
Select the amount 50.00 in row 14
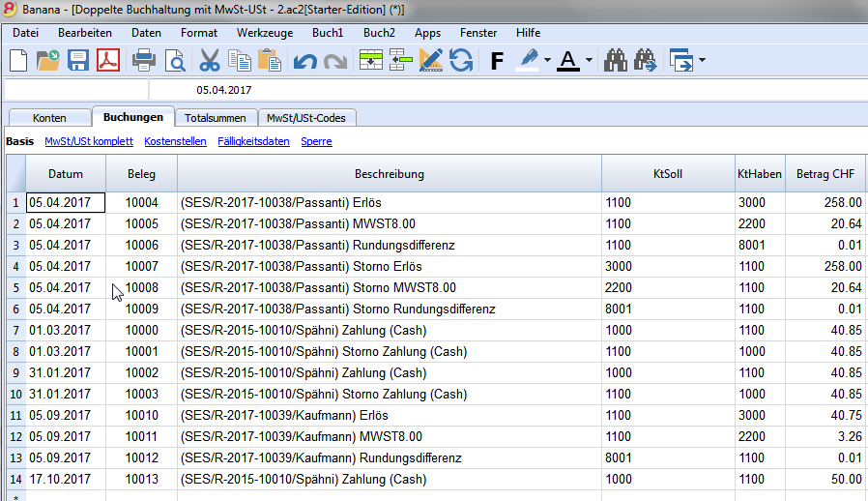tap(825, 479)
